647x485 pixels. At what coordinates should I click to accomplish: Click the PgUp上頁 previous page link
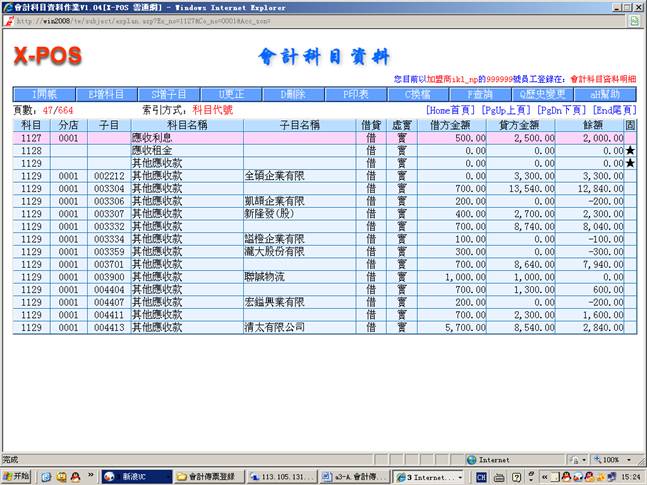click(x=506, y=109)
